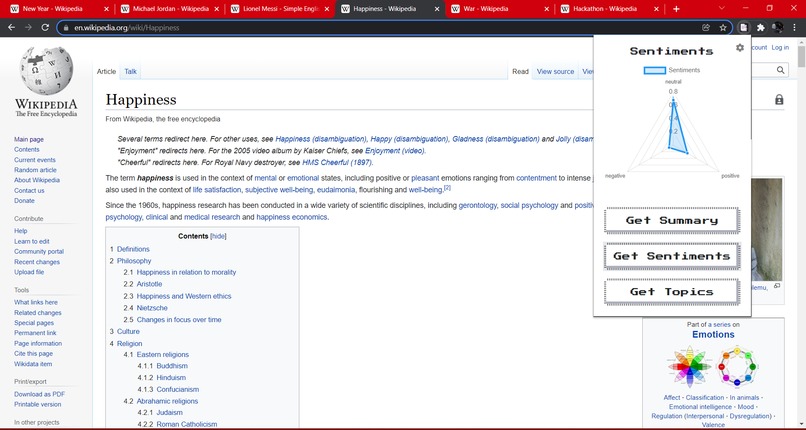Switch to Michael Jordan - Wikipedia tab

click(x=168, y=9)
